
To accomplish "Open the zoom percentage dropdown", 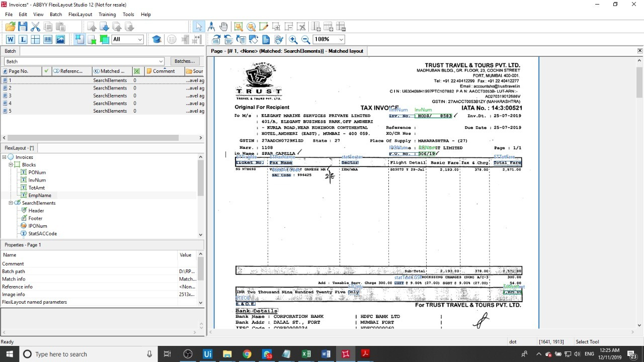I will point(341,39).
